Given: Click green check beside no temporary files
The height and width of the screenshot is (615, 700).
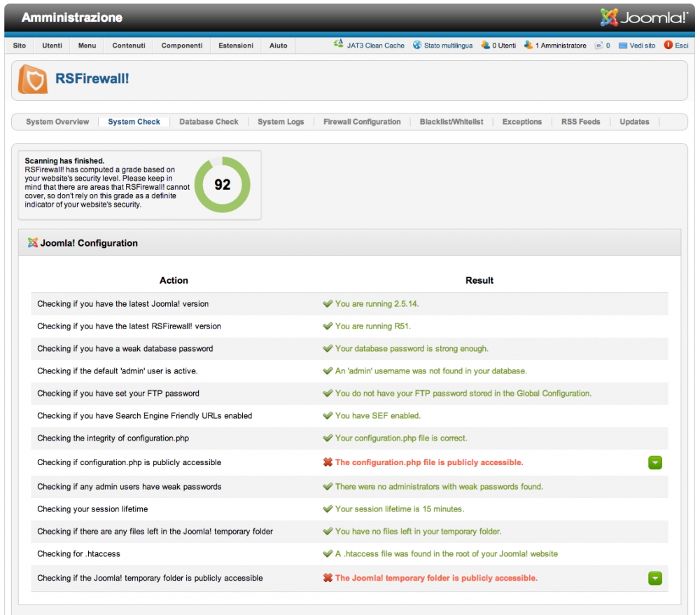Looking at the screenshot, I should tap(328, 531).
